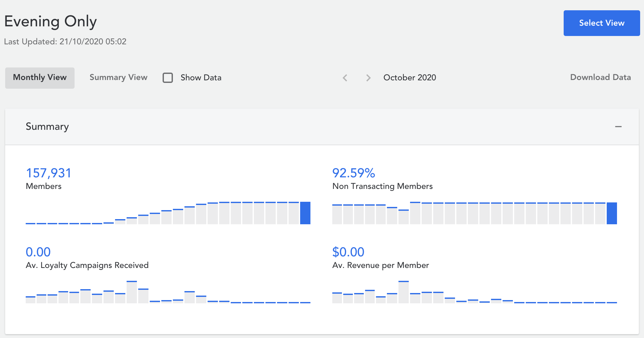The image size is (644, 338).
Task: Click the Members label
Action: click(43, 186)
